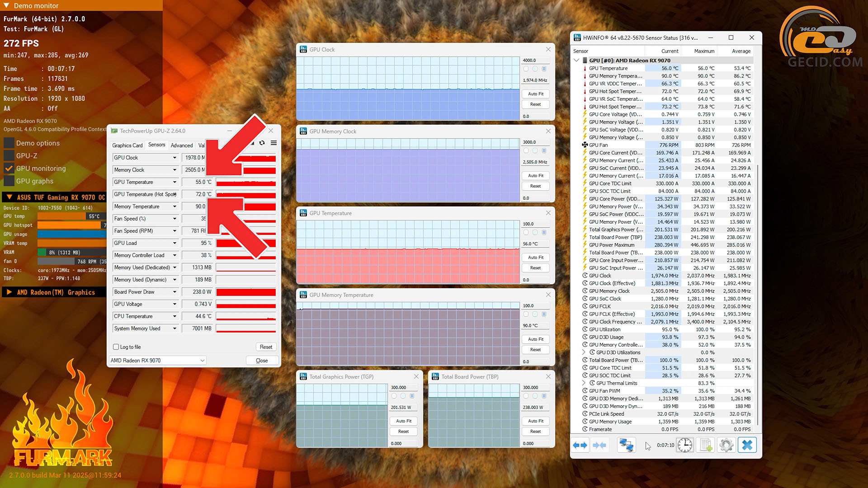The height and width of the screenshot is (488, 868).
Task: Collapse the Demo monitor panel triangle
Action: coord(6,6)
